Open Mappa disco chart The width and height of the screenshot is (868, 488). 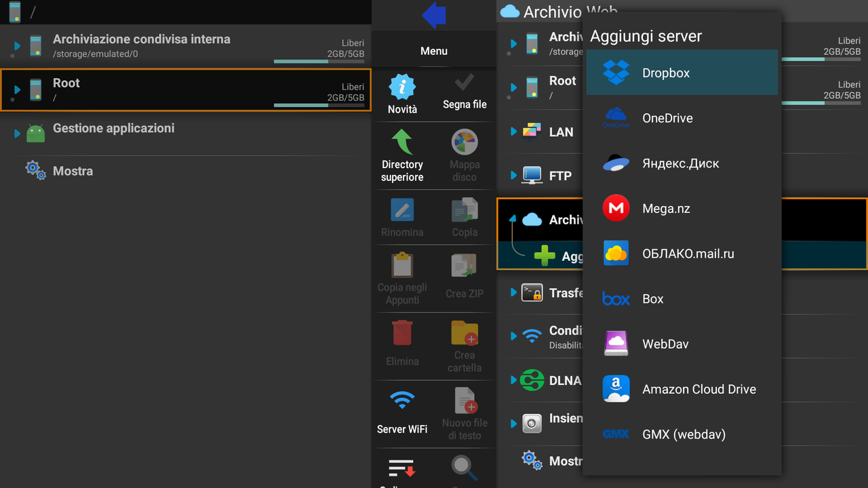click(x=465, y=156)
